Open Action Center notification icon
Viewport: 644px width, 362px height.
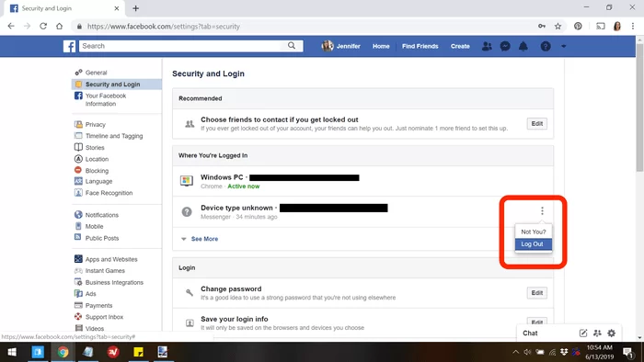click(x=627, y=352)
